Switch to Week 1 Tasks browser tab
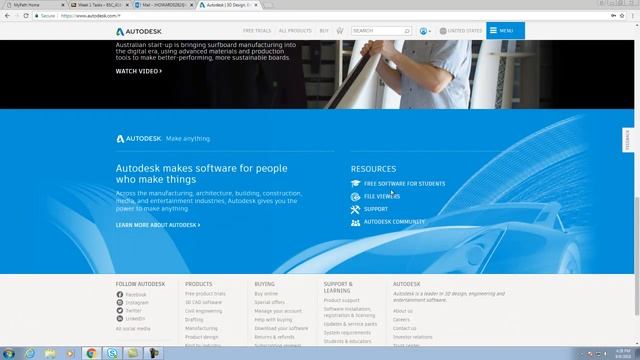Viewport: 640px width, 360px height. point(100,5)
